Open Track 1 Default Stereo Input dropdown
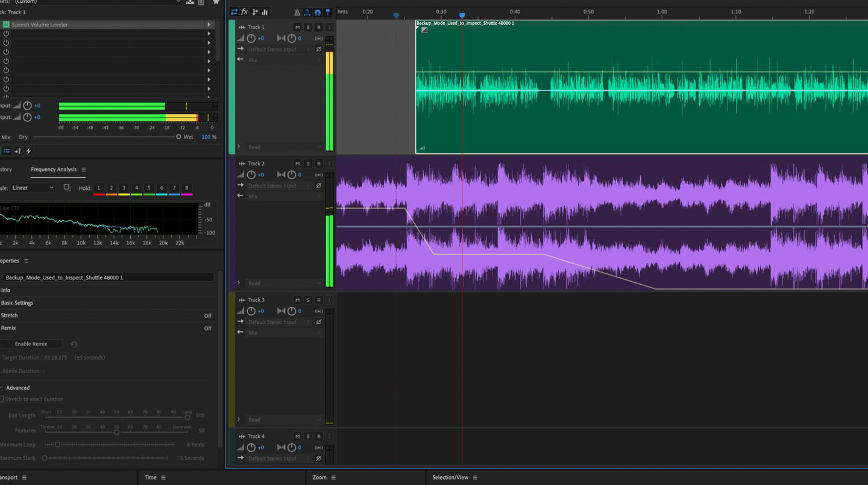 (280, 49)
